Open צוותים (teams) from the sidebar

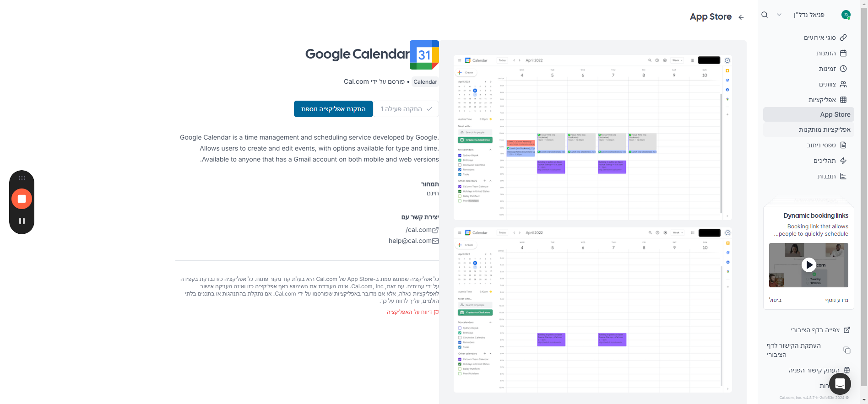tap(833, 84)
